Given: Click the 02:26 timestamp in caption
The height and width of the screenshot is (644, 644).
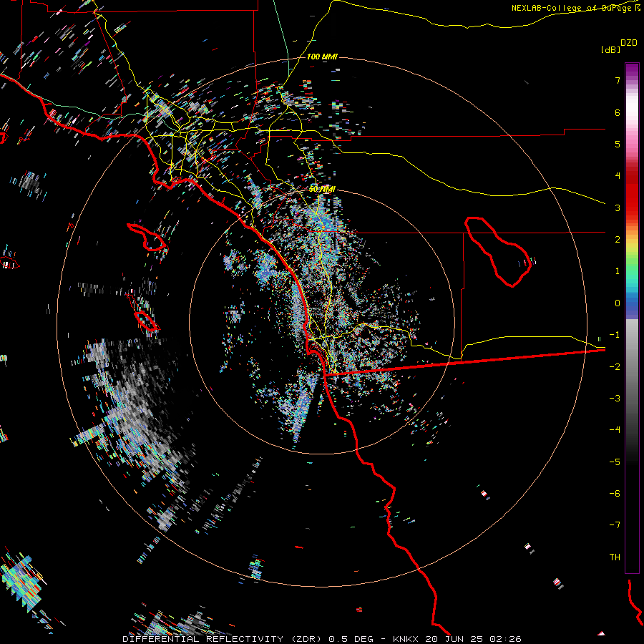Looking at the screenshot, I should click(506, 639).
